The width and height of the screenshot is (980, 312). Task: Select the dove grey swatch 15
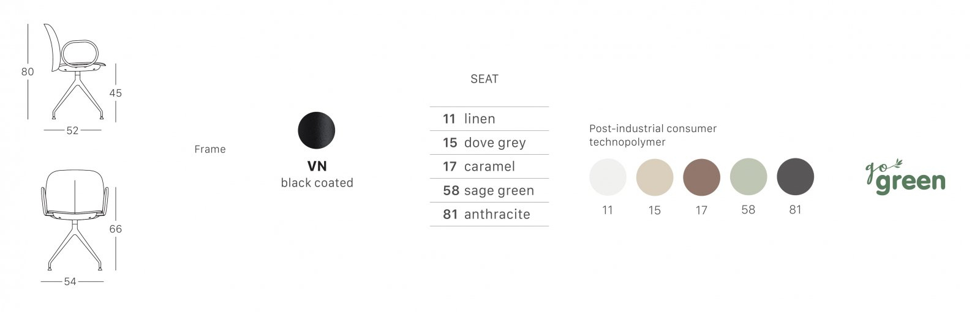tap(655, 177)
